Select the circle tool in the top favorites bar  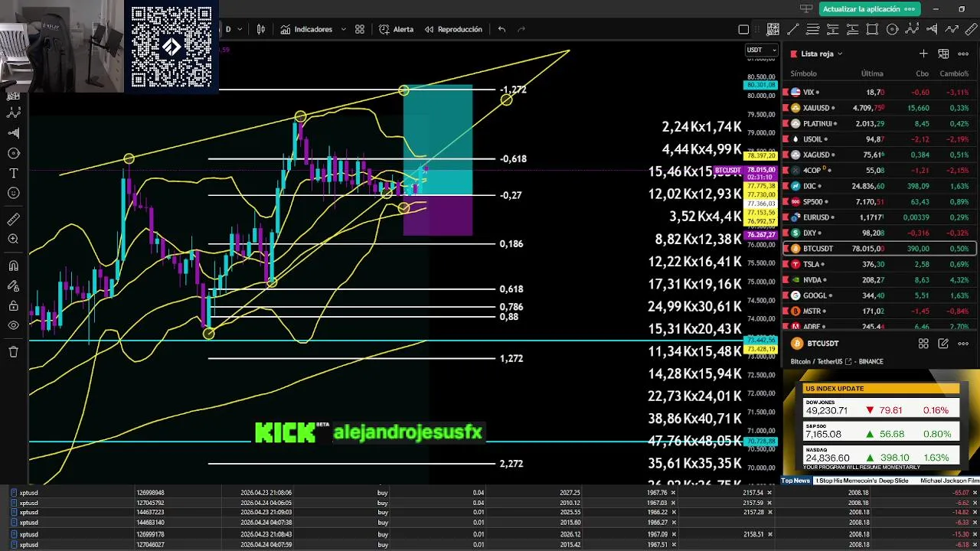pyautogui.click(x=892, y=30)
